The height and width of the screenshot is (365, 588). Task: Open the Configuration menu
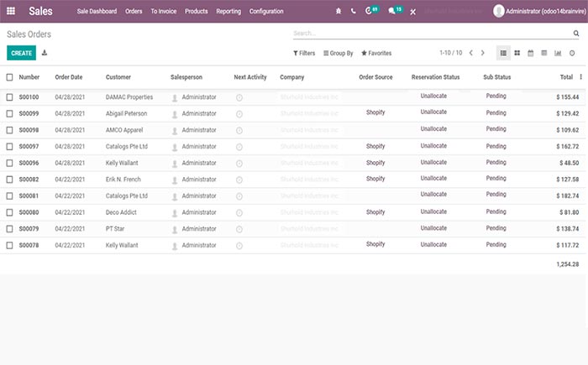[266, 12]
